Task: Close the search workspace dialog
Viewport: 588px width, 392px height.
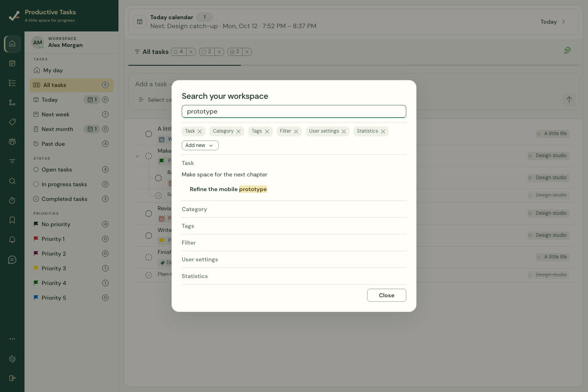Action: pyautogui.click(x=386, y=295)
